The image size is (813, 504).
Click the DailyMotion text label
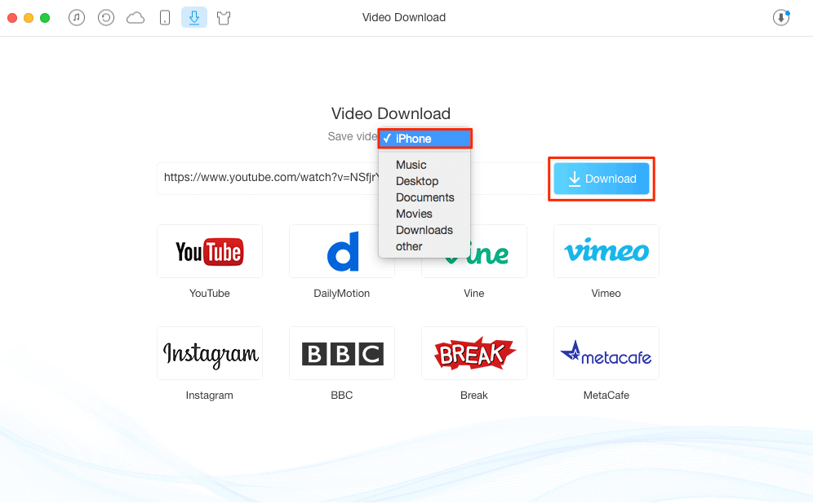coord(342,293)
